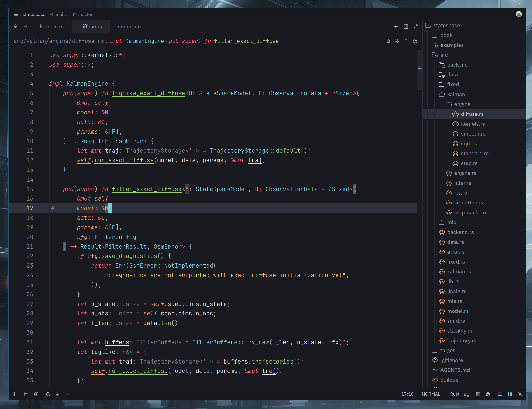This screenshot has height=409, width=532.
Task: Toggle edit predictions icon next to Rust
Action: pos(466,394)
